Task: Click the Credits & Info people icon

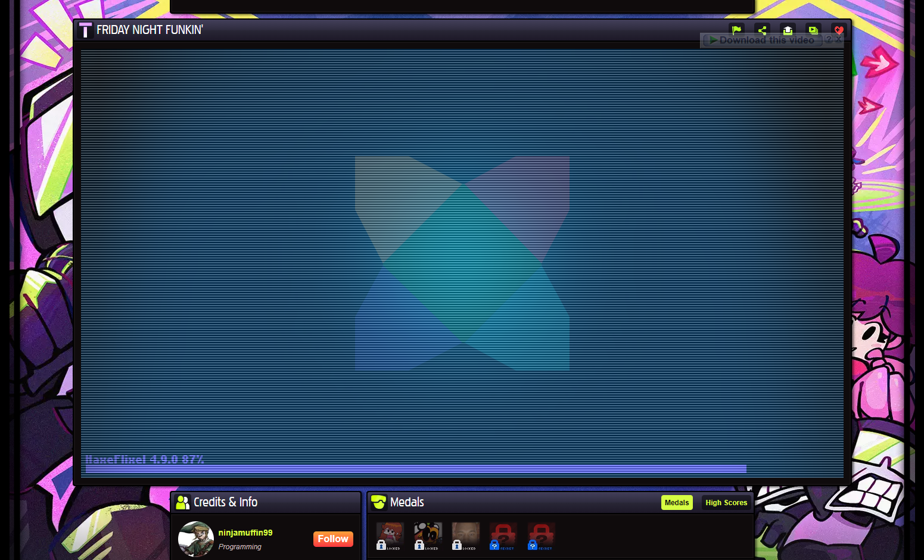Action: [182, 502]
